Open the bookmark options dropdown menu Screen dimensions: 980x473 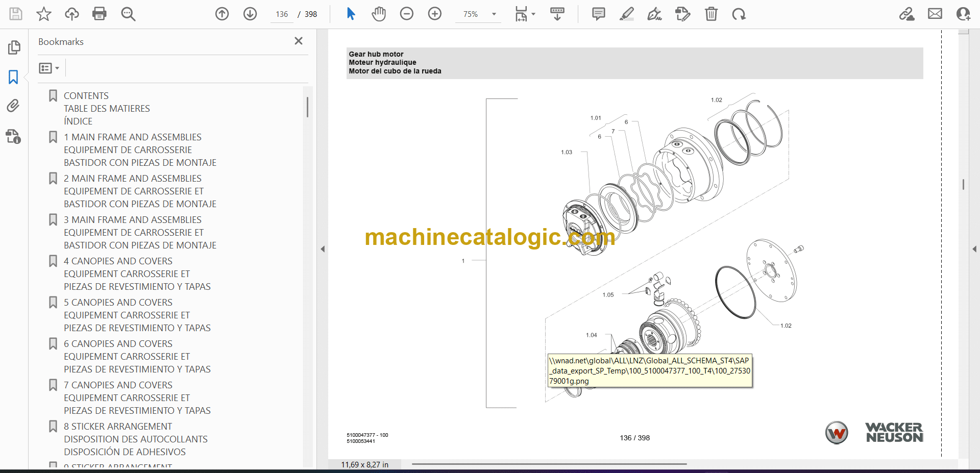coord(49,68)
